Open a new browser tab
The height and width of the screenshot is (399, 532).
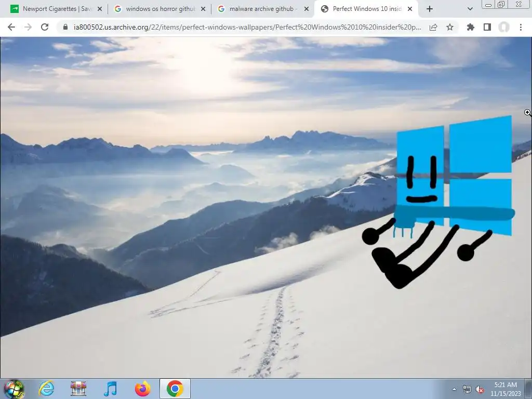click(430, 9)
